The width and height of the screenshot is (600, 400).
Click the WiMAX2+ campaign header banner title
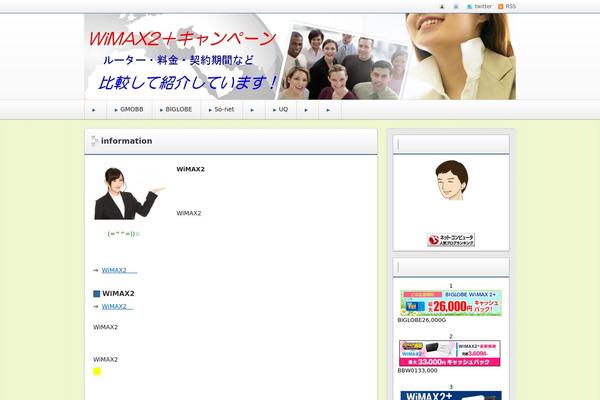[183, 39]
